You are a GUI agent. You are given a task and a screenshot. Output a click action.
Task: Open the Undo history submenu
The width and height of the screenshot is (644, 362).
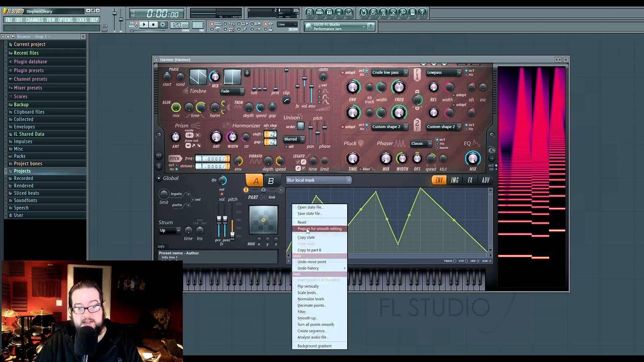[319, 268]
